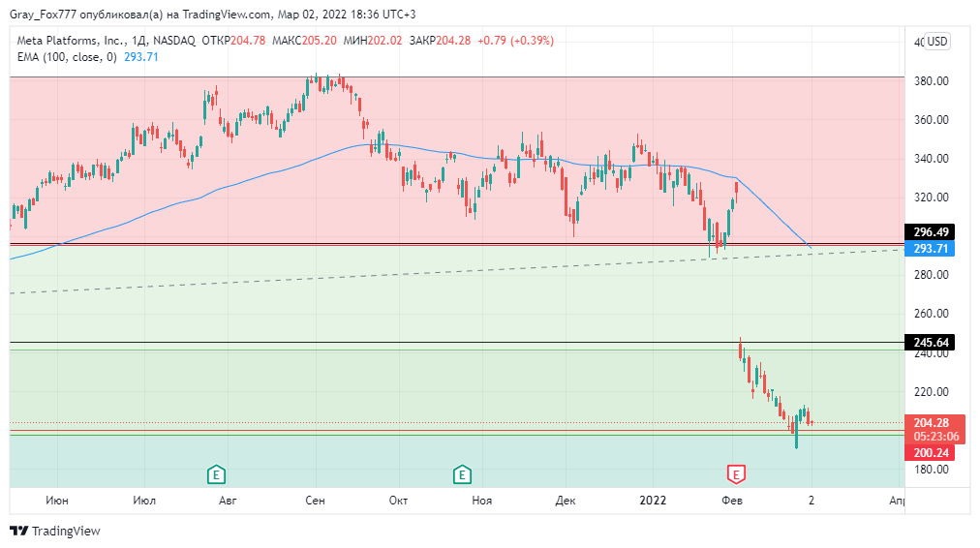Screen dimensions: 980x548
Task: Click the Ноя month label on time axis
Action: coord(482,501)
